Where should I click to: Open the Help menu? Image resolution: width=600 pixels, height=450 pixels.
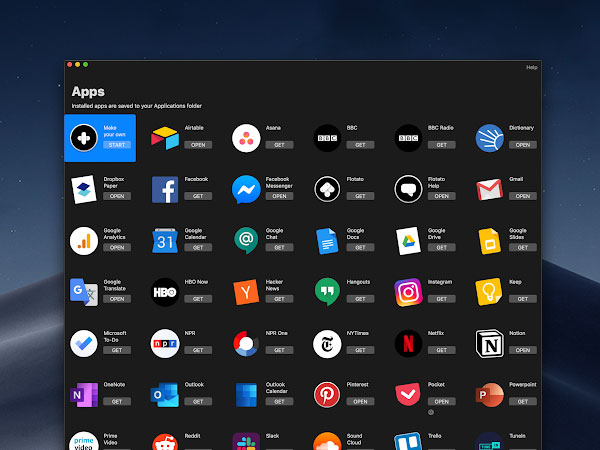(x=532, y=67)
